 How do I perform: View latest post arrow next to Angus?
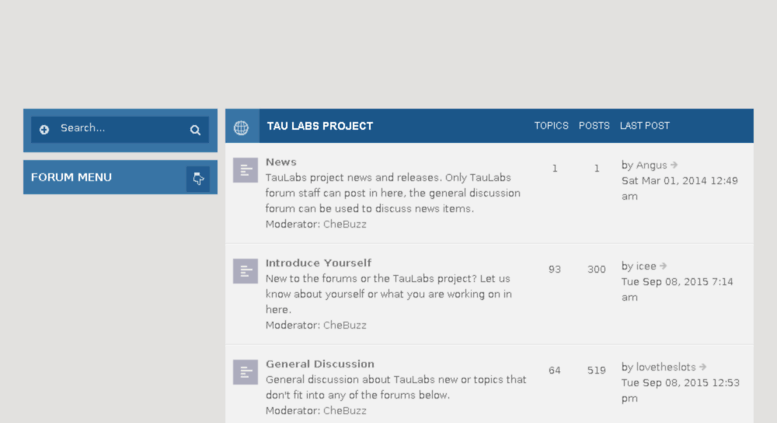[674, 165]
